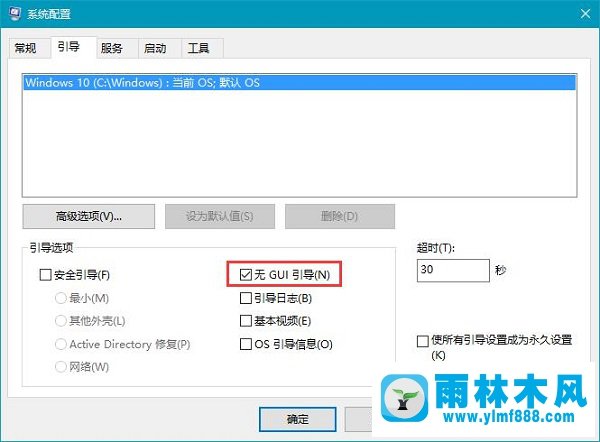This screenshot has width=600, height=442.
Task: Close the 系统配置 window
Action: pos(585,14)
